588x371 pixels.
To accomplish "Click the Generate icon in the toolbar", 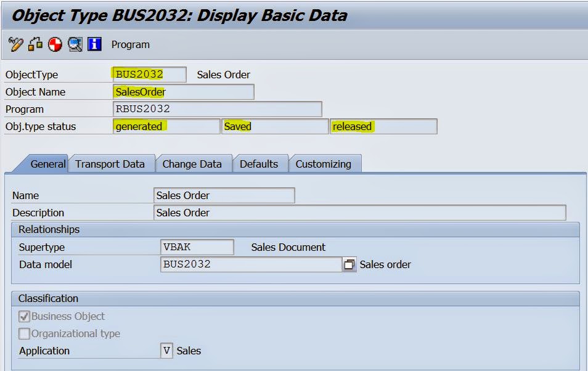I will tap(54, 44).
